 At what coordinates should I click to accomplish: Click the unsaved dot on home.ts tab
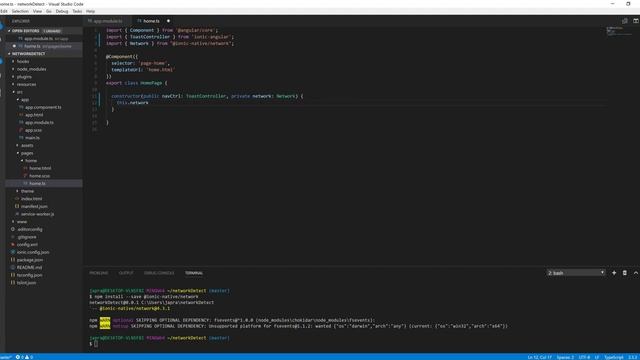tap(168, 21)
